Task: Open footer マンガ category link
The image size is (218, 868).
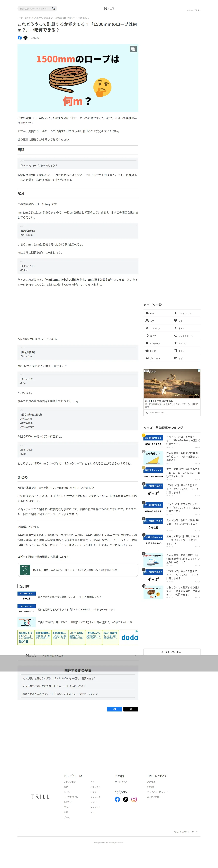Action: coord(94,812)
